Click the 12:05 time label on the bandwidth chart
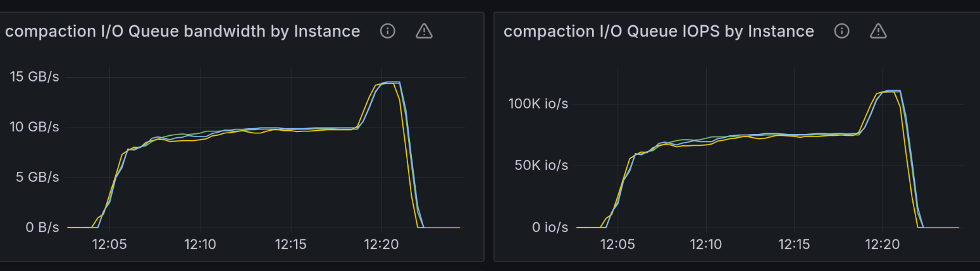This screenshot has height=271, width=980. (x=109, y=244)
